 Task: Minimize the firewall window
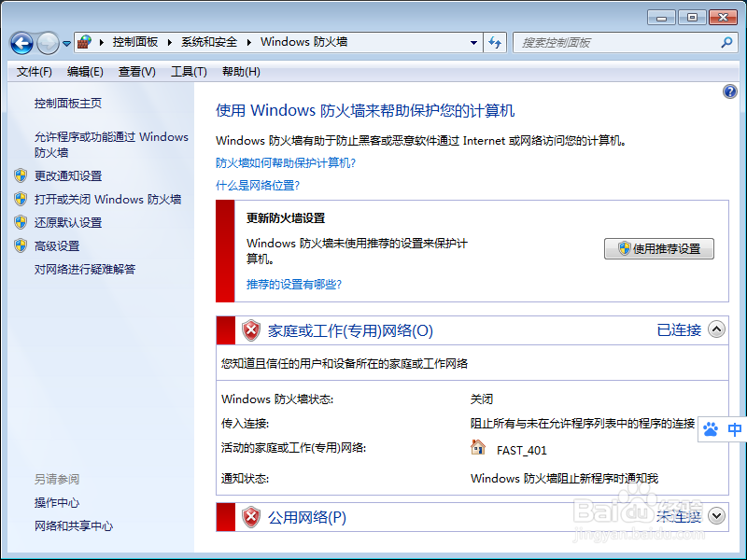coord(661,18)
